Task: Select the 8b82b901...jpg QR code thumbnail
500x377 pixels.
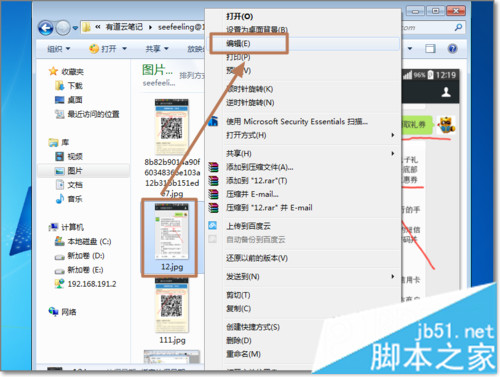Action: 172,127
